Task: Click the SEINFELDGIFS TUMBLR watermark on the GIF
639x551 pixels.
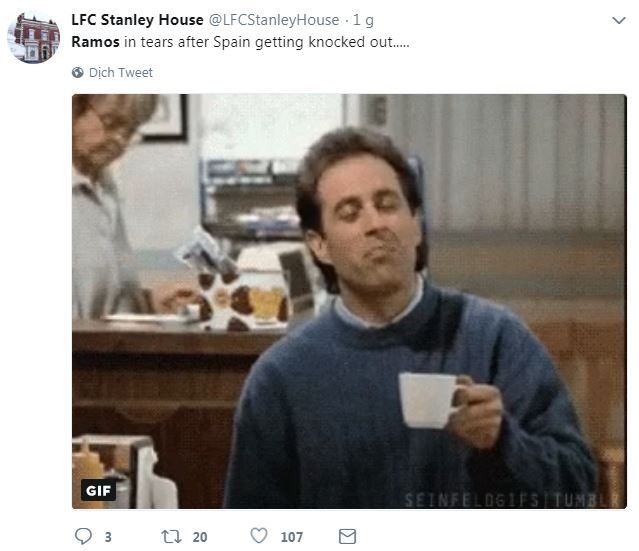Action: coord(511,500)
